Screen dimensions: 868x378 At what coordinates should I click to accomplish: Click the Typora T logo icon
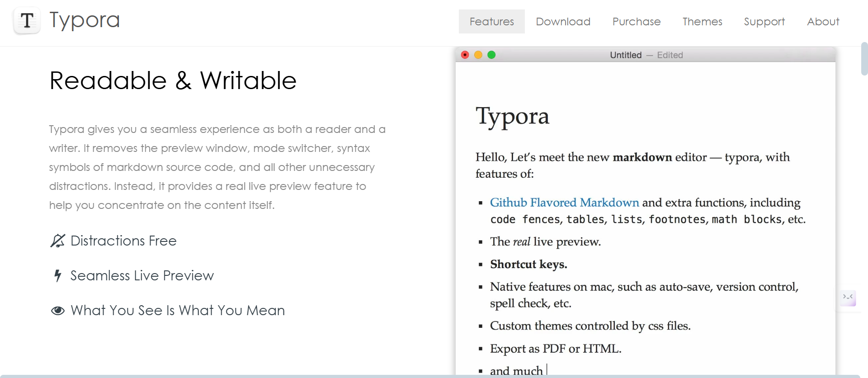[27, 21]
